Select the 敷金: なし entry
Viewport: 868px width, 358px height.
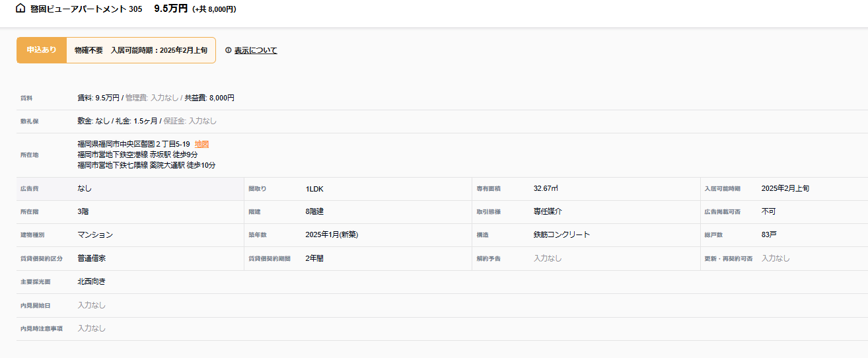pos(93,121)
